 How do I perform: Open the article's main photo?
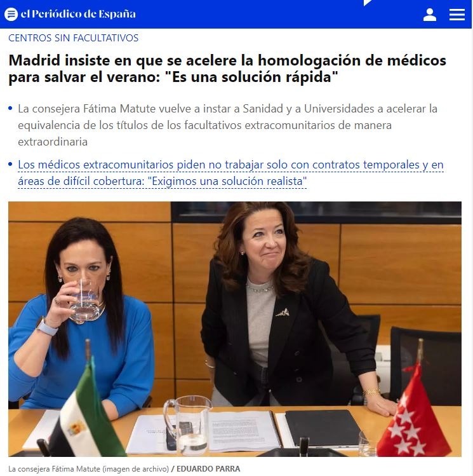coord(235,329)
